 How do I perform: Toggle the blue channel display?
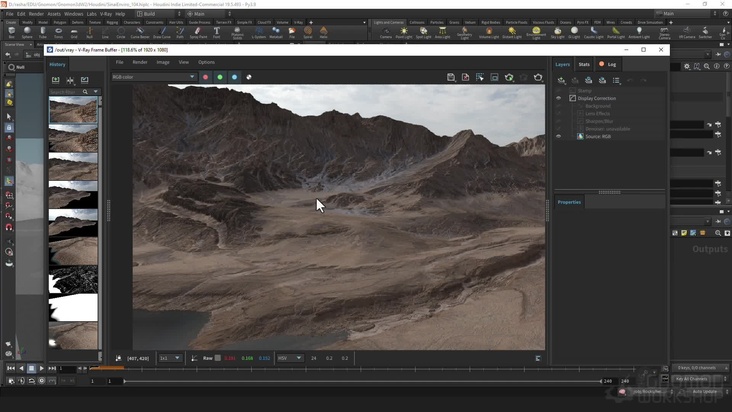(x=234, y=77)
